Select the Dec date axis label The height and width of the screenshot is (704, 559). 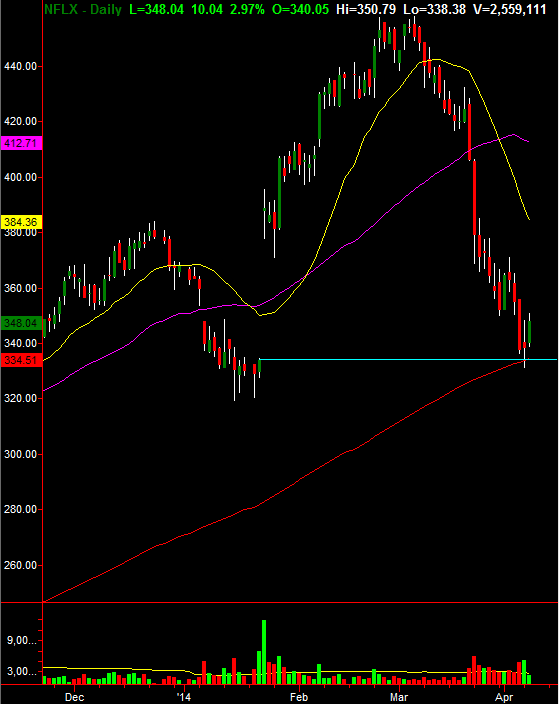tap(74, 697)
